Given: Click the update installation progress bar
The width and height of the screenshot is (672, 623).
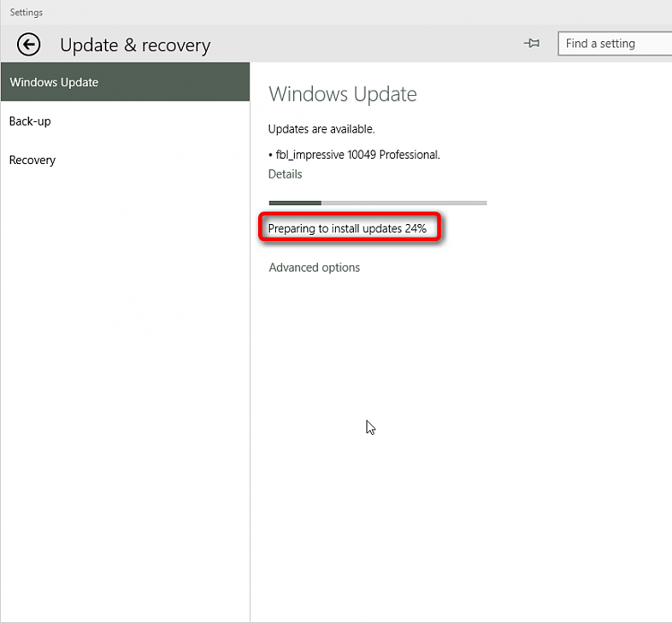Looking at the screenshot, I should pos(377,203).
